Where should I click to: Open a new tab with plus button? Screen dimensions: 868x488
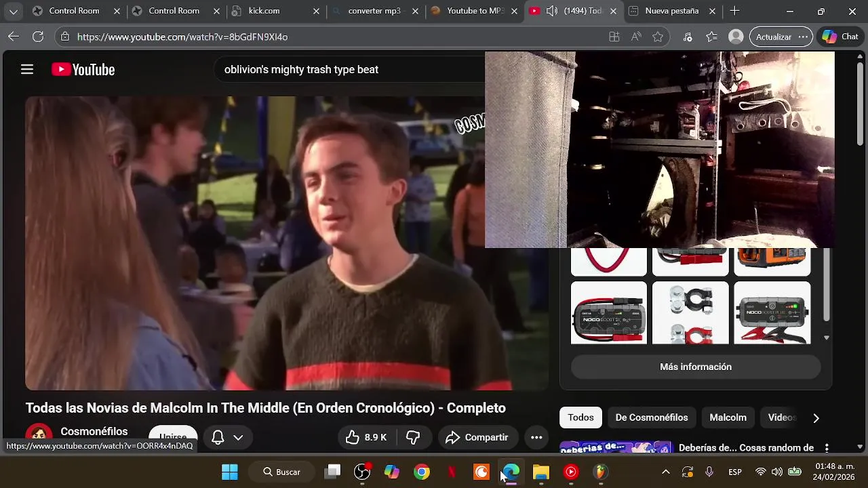click(734, 11)
